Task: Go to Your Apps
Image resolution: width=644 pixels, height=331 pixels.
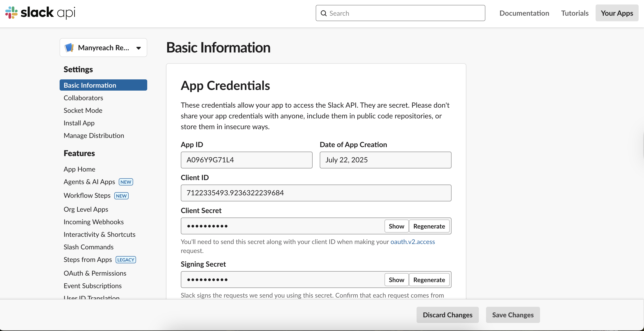Action: click(617, 13)
